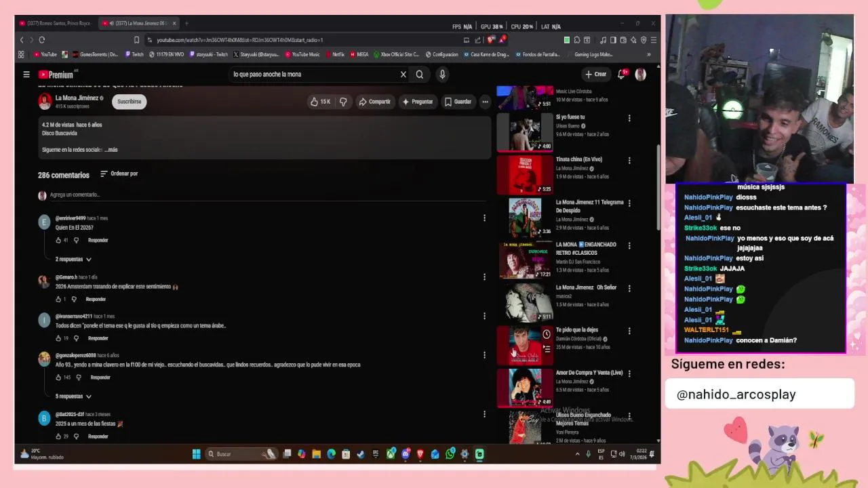
Task: Like the comment by @ivanserrano4211
Action: point(58,338)
